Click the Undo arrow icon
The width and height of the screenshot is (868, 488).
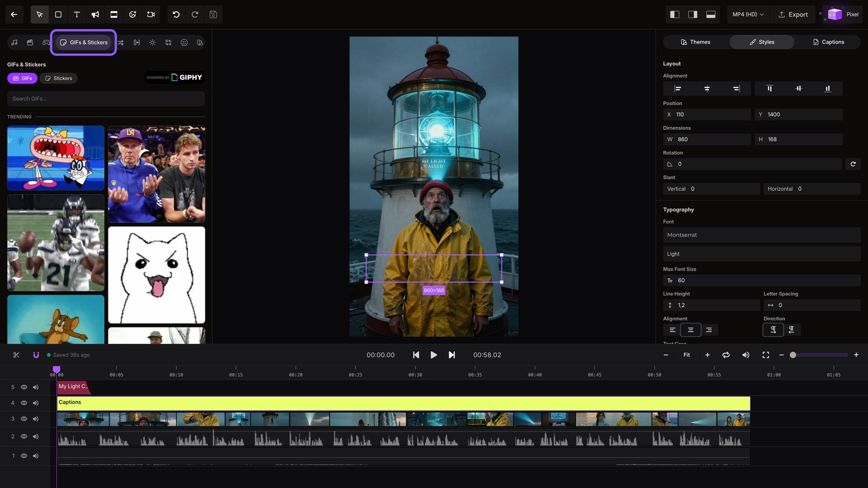click(176, 15)
